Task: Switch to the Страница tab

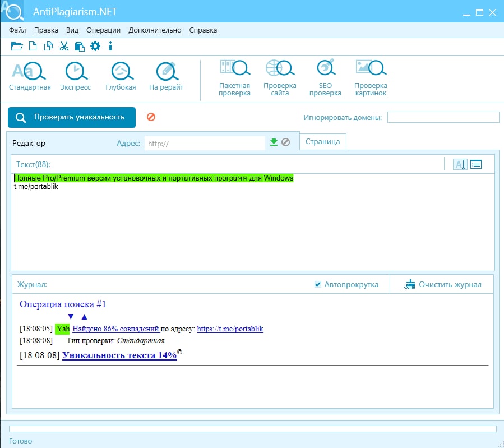Action: click(x=323, y=142)
